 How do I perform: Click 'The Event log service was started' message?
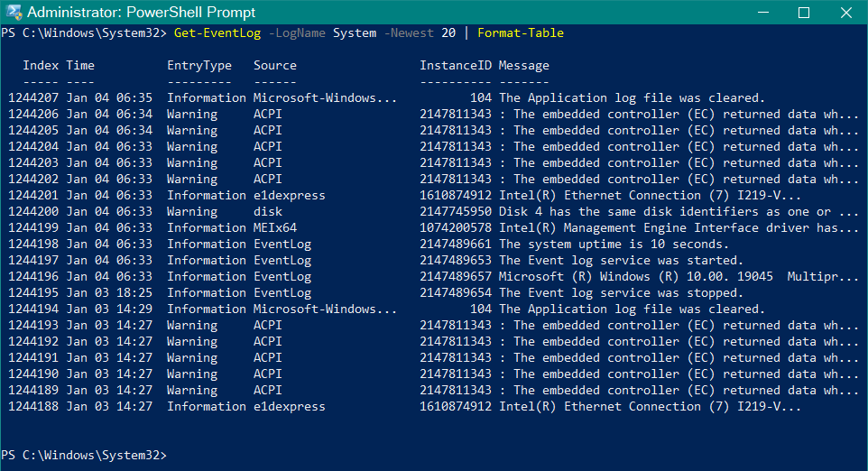(621, 261)
